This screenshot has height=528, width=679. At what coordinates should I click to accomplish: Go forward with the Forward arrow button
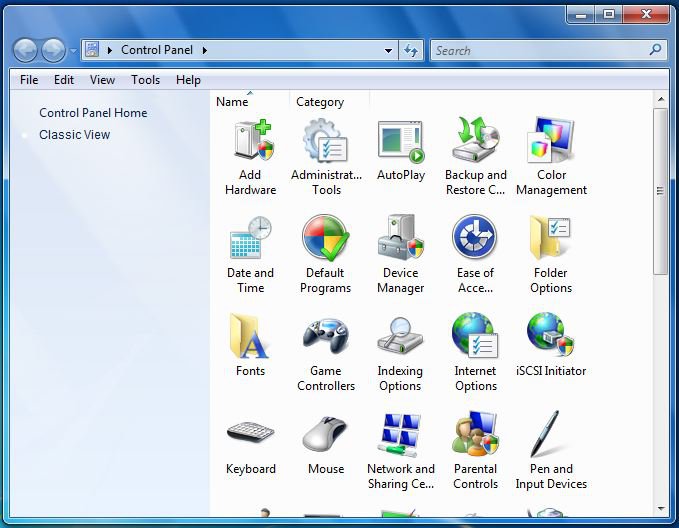(53, 51)
